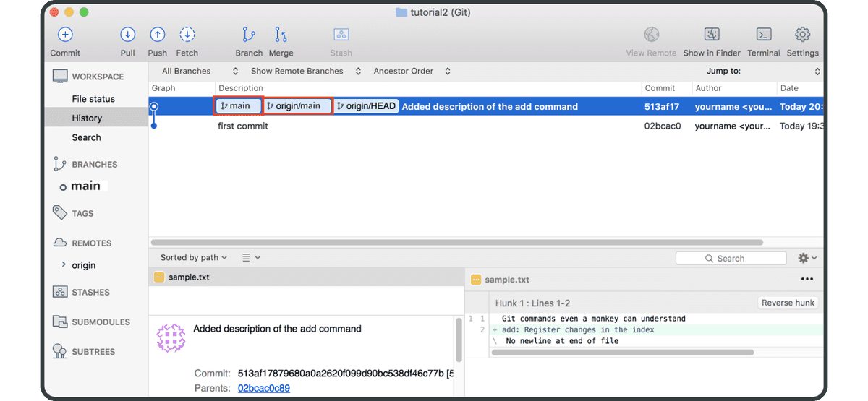Open the Branch tool

249,35
